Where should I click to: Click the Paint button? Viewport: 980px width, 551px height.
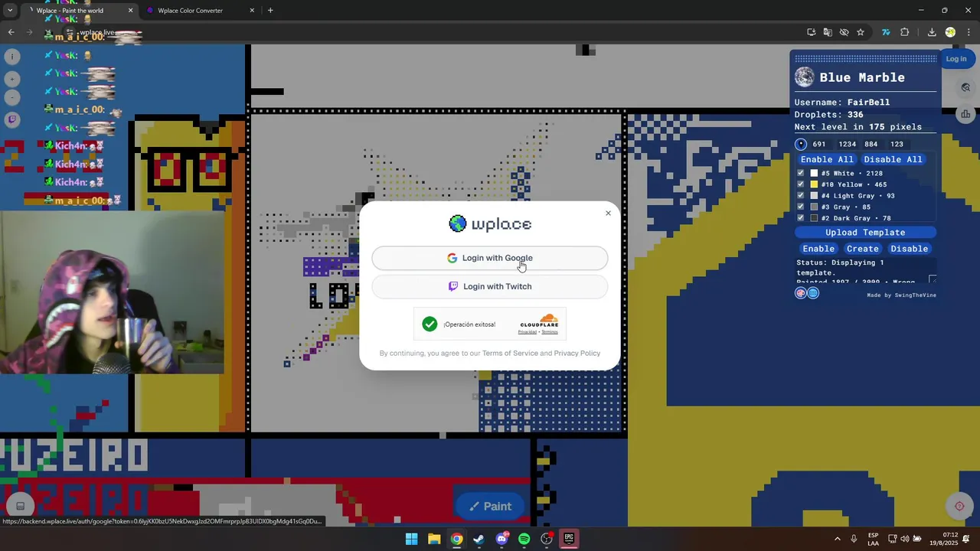pyautogui.click(x=490, y=506)
